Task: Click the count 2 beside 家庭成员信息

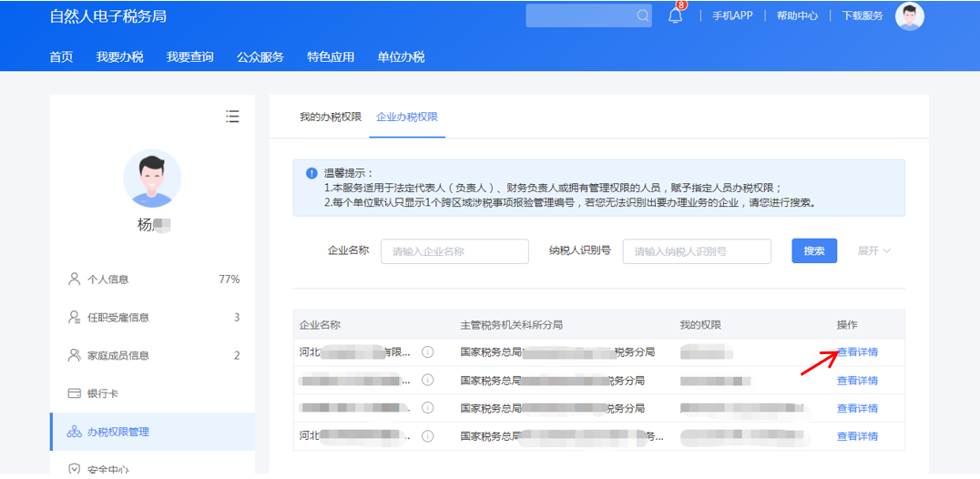Action: pyautogui.click(x=237, y=355)
